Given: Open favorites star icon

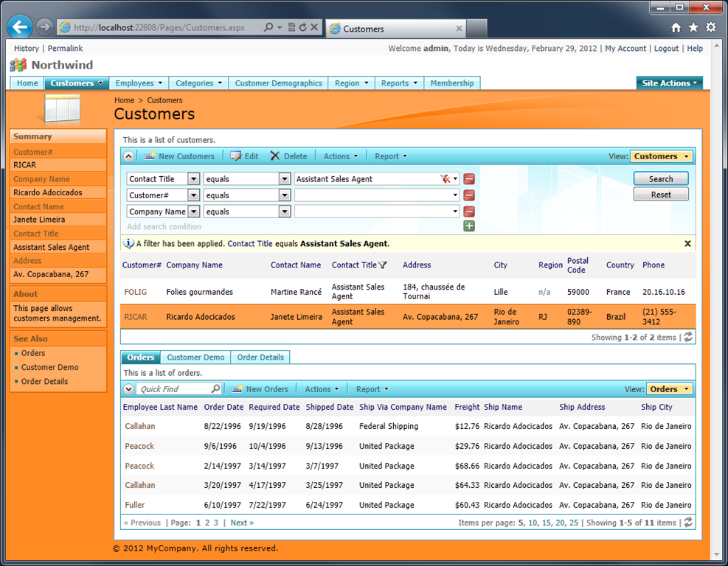Looking at the screenshot, I should (693, 27).
